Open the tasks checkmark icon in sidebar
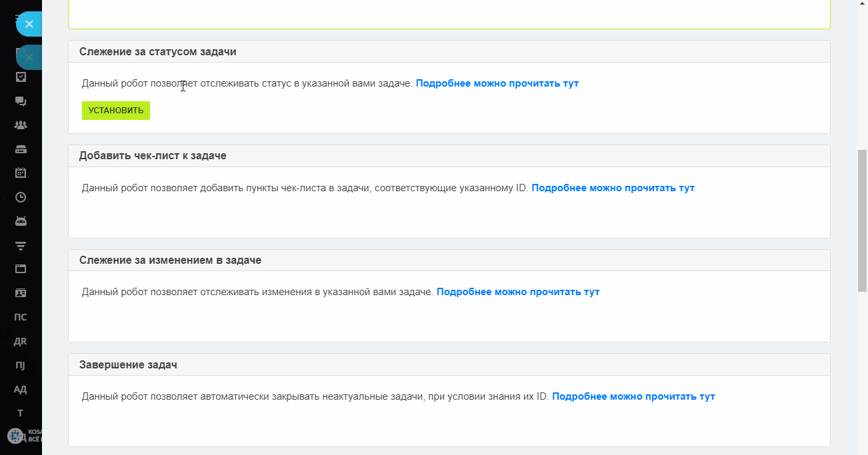The width and height of the screenshot is (868, 455). click(21, 77)
